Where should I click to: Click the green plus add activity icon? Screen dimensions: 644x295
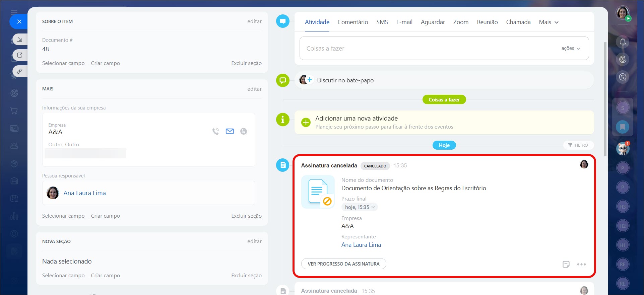pos(306,123)
